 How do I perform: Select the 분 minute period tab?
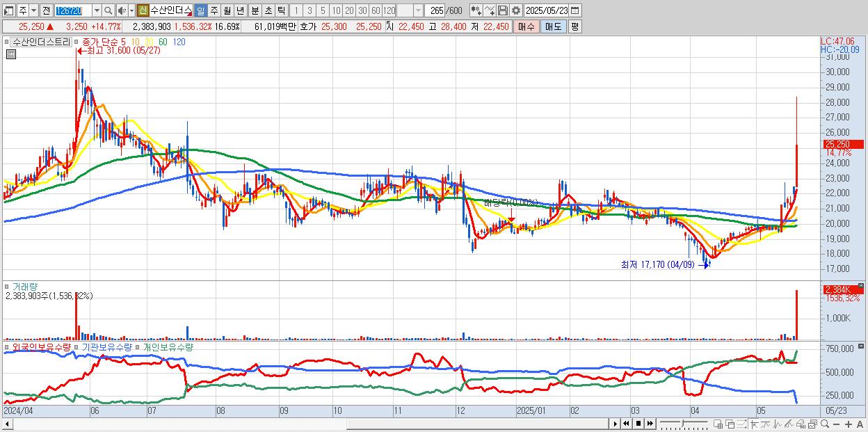pyautogui.click(x=254, y=10)
